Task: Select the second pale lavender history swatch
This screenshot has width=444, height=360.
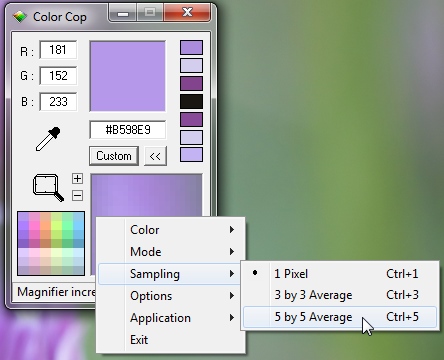Action: click(191, 65)
